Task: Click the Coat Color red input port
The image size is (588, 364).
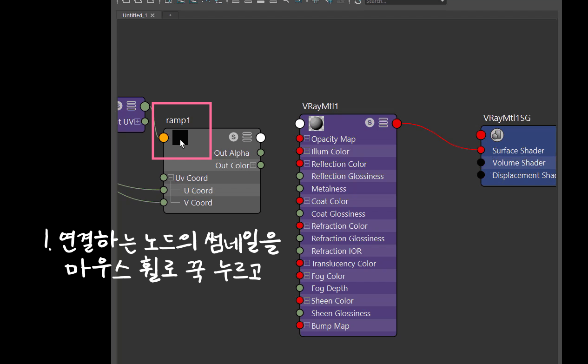Action: [300, 201]
